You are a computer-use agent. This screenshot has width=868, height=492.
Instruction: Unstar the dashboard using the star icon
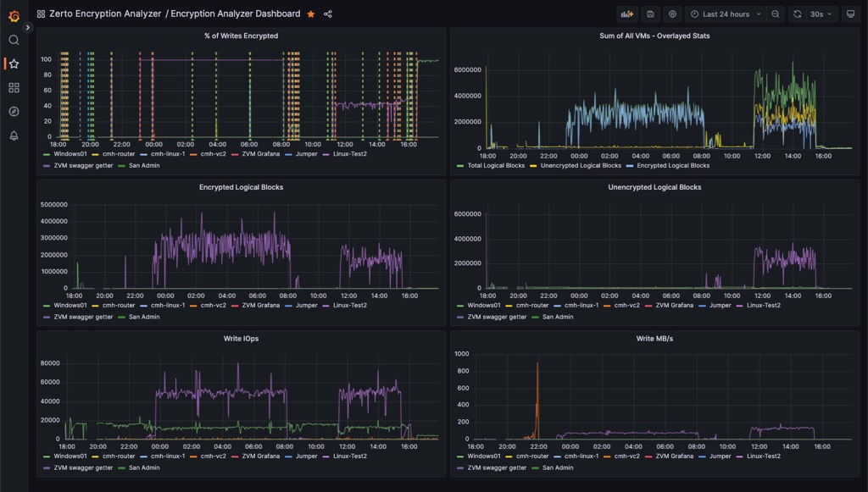pos(311,14)
